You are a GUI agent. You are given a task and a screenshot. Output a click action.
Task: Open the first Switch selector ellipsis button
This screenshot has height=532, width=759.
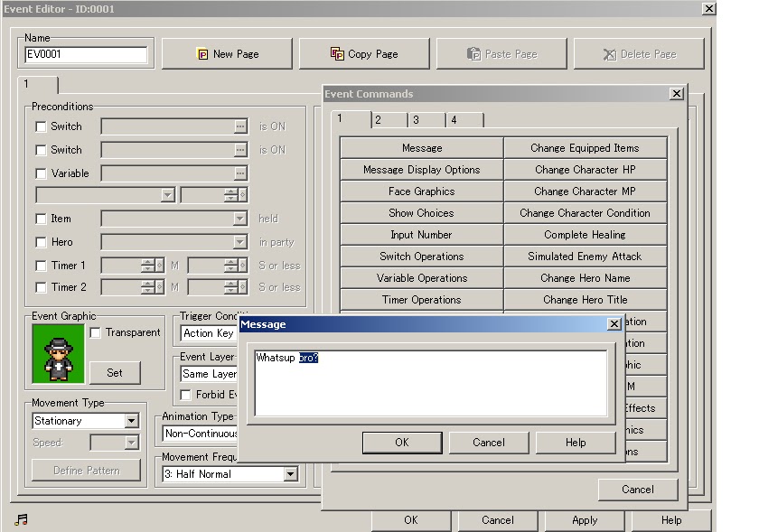[240, 126]
